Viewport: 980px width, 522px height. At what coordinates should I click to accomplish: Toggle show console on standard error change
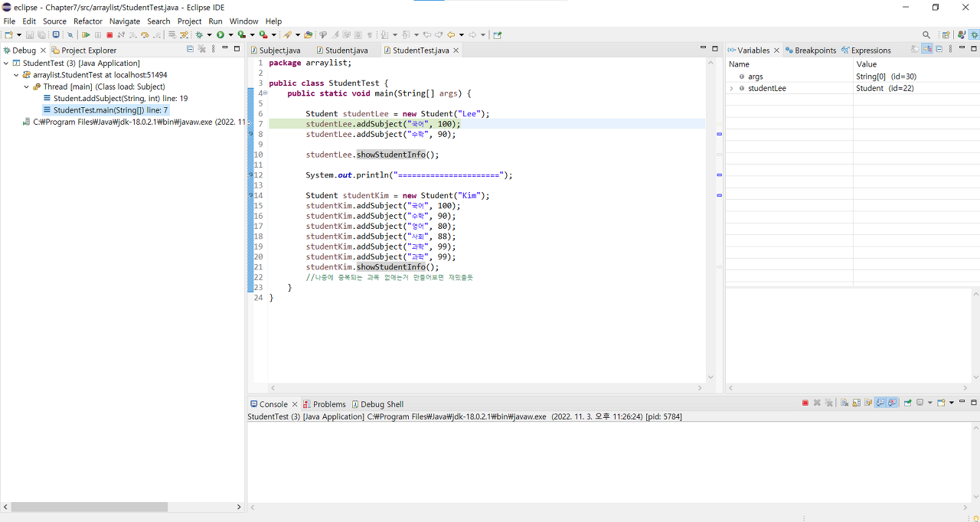click(x=892, y=403)
